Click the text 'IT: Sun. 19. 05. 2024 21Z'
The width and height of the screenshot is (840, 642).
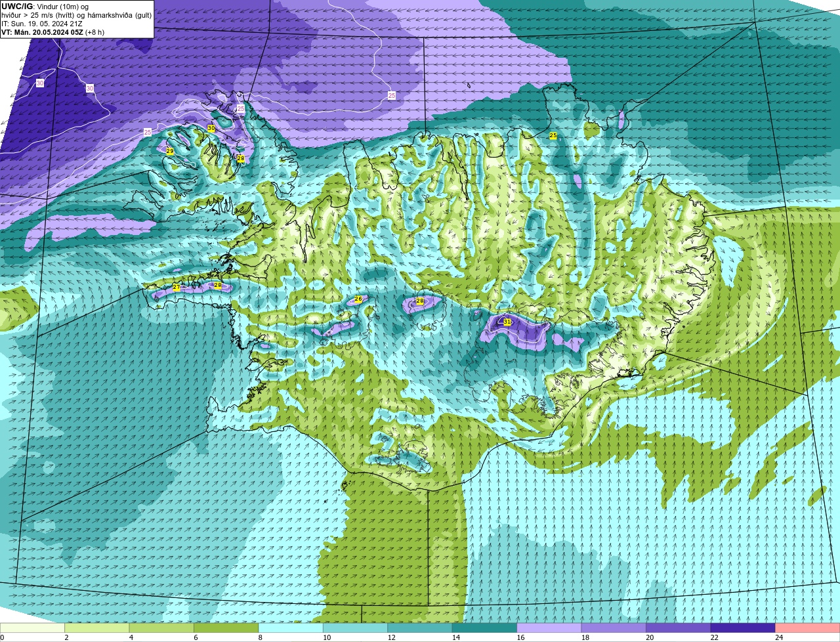tap(42, 24)
